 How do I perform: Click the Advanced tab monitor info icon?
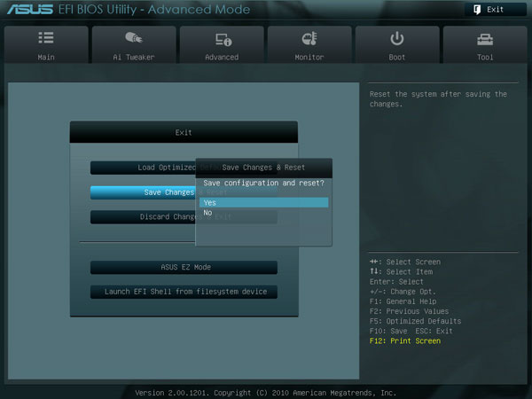pyautogui.click(x=223, y=39)
